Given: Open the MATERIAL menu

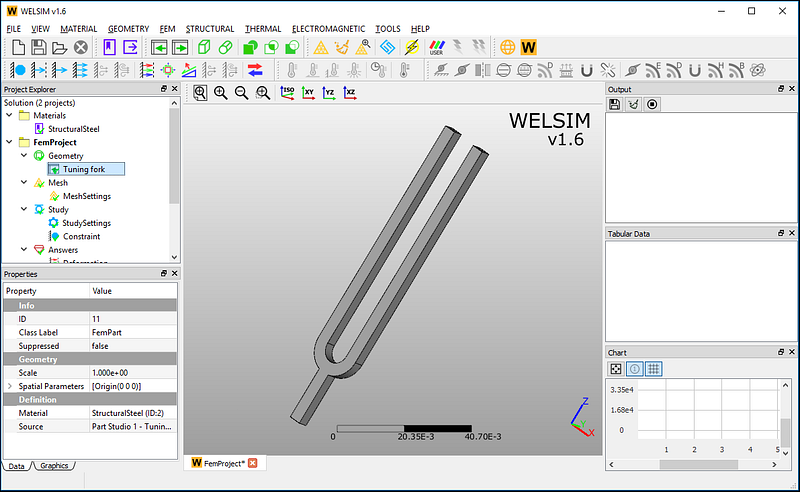Looking at the screenshot, I should 79,29.
